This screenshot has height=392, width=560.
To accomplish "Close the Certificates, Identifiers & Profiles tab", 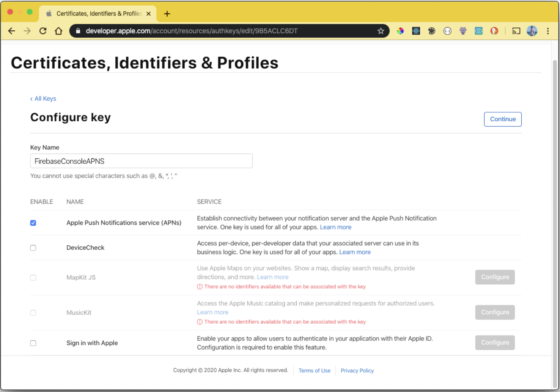I will pyautogui.click(x=148, y=14).
